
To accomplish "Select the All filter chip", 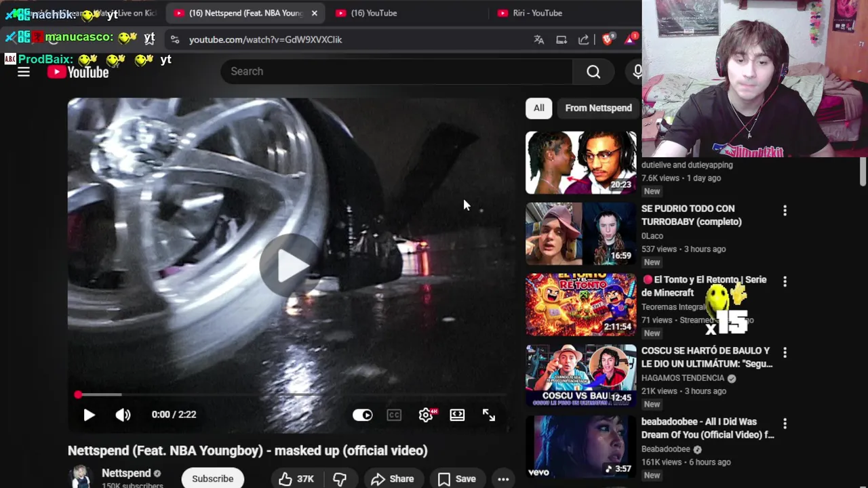I will 538,108.
